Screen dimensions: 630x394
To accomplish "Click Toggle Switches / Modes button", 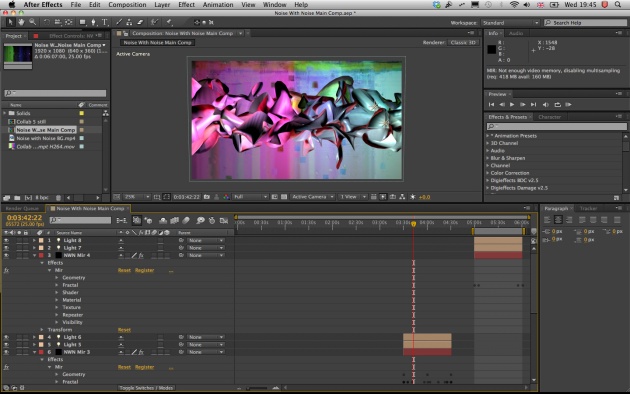I will pyautogui.click(x=146, y=388).
